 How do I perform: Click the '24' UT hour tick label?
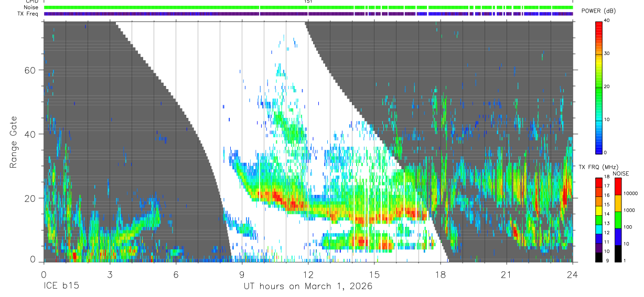pos(573,274)
